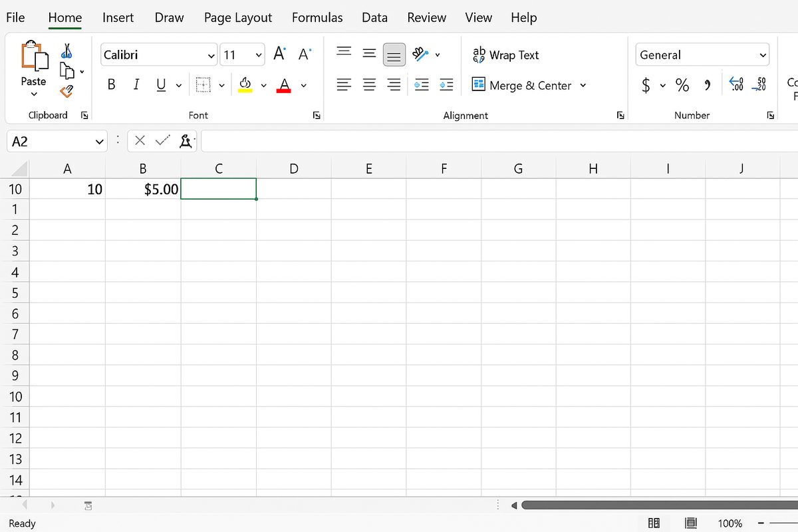Expand the Borders dropdown arrow
This screenshot has height=532, width=798.
tap(221, 85)
